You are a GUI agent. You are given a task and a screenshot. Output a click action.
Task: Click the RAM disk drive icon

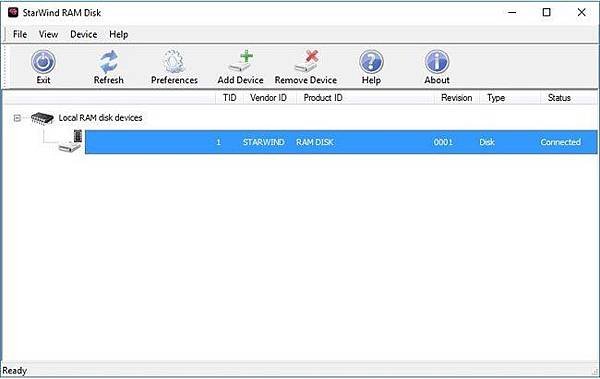click(x=71, y=142)
